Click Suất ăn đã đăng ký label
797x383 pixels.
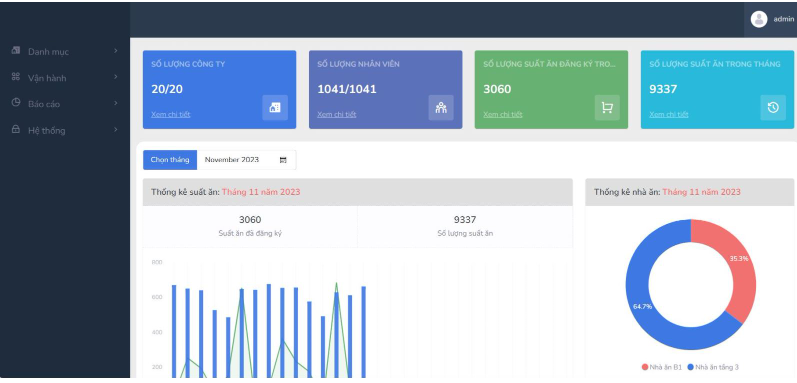click(250, 234)
